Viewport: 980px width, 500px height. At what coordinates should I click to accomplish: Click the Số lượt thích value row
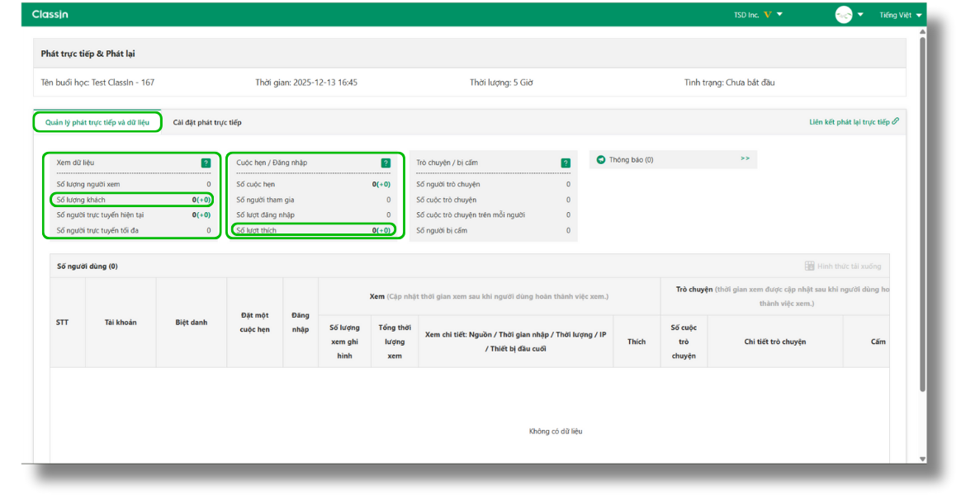313,230
